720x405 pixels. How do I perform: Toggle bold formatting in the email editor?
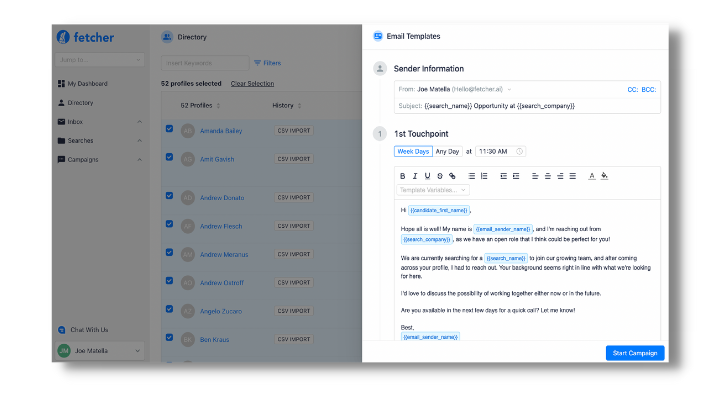tap(402, 176)
